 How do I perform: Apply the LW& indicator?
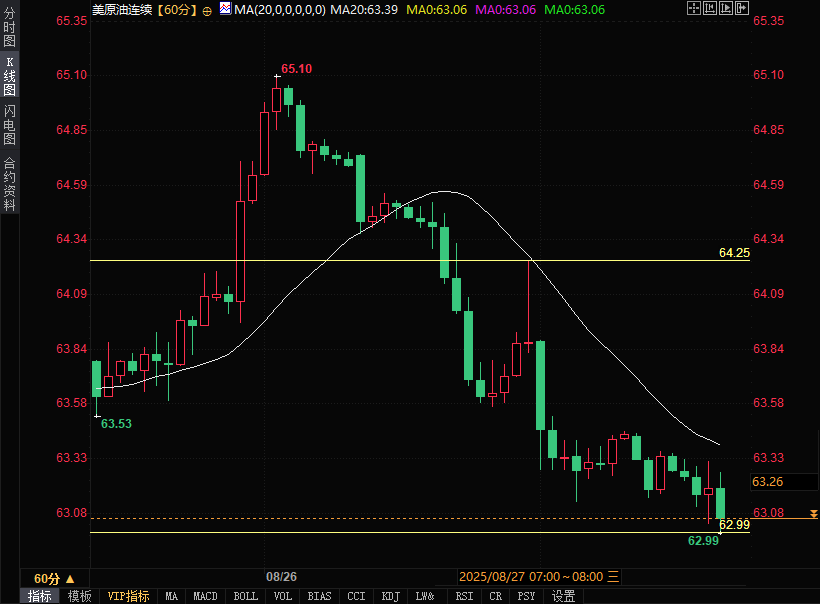pos(425,596)
